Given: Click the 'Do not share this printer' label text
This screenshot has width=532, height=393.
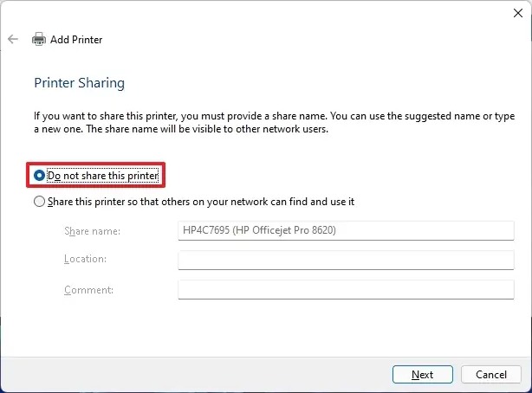Looking at the screenshot, I should tap(103, 176).
